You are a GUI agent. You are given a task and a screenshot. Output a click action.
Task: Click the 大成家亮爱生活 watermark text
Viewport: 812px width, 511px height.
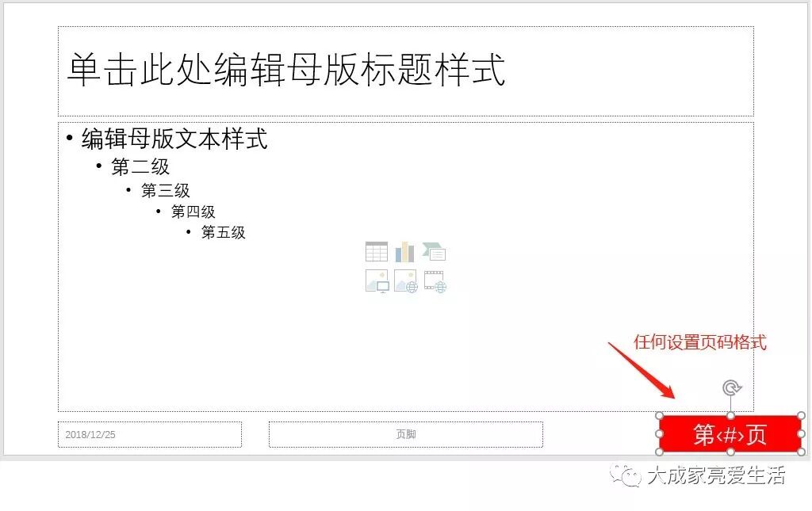pos(716,475)
